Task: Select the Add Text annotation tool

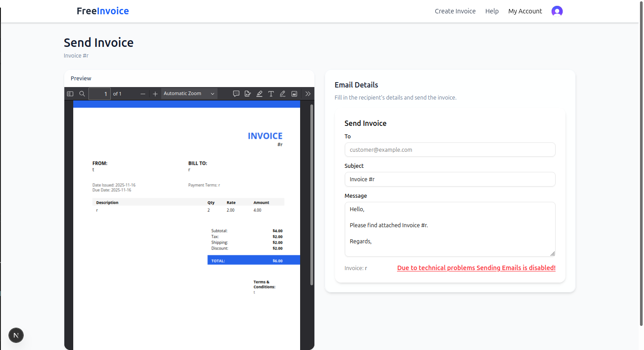Action: click(271, 93)
